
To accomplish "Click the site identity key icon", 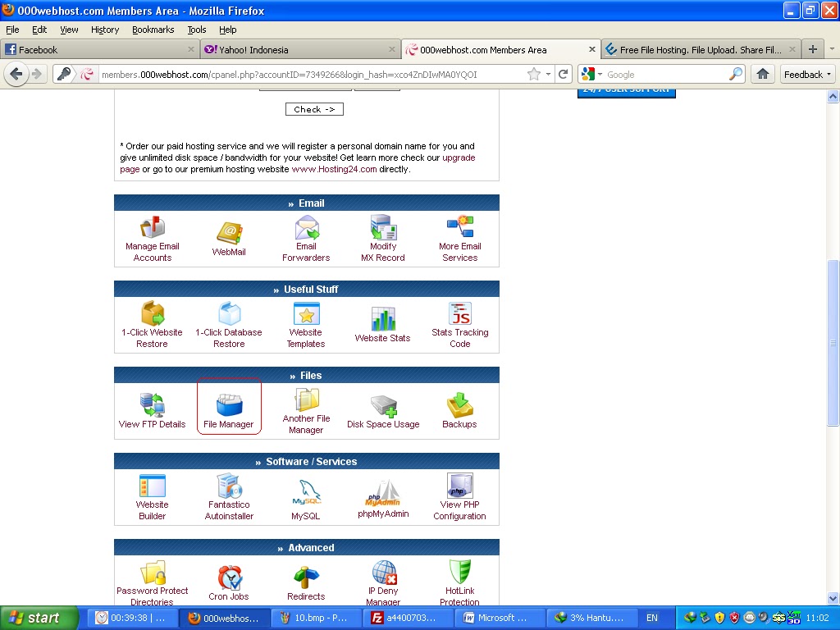I will (64, 74).
